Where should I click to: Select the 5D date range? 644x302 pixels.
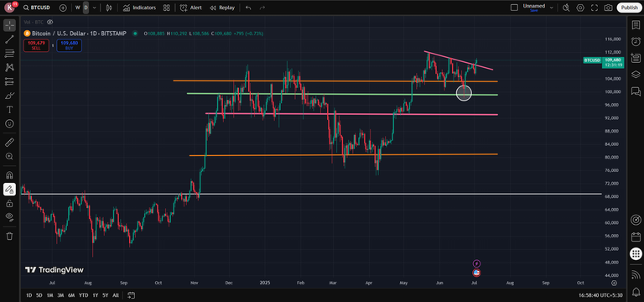coord(39,295)
